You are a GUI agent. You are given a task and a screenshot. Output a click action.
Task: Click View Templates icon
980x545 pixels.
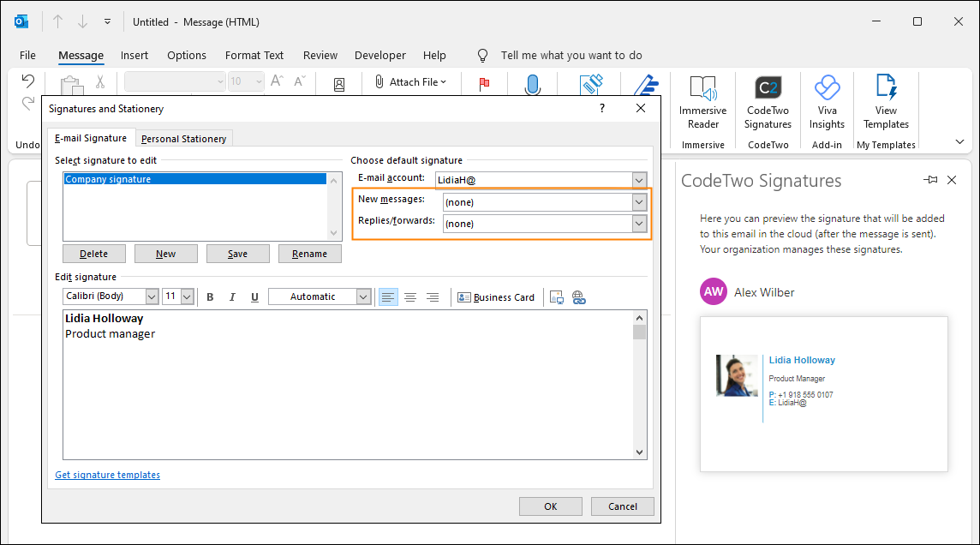[887, 103]
